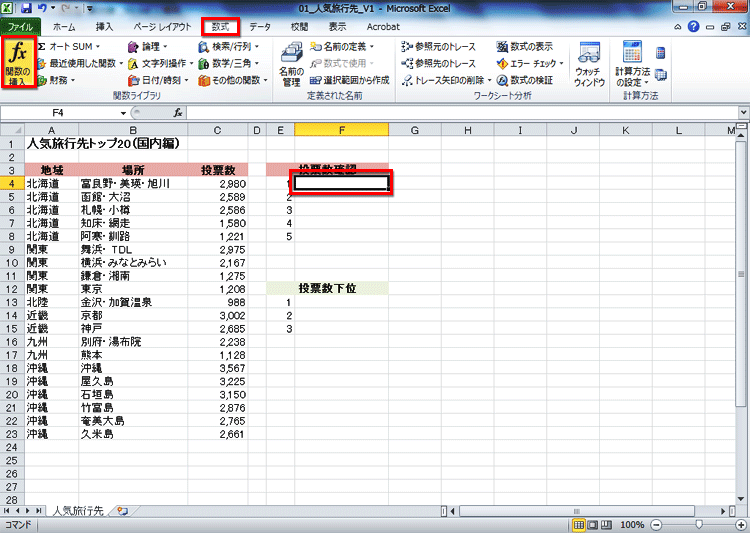Minimize the ribbon with the caret icon
Image resolution: width=750 pixels, height=533 pixels.
(677, 27)
